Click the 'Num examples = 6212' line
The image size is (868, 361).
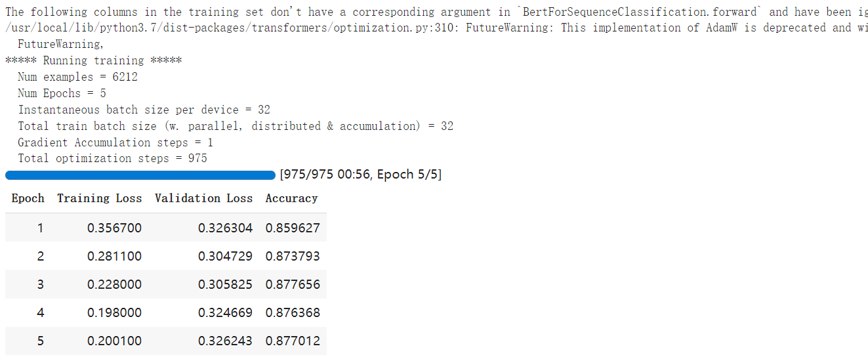pyautogui.click(x=77, y=77)
